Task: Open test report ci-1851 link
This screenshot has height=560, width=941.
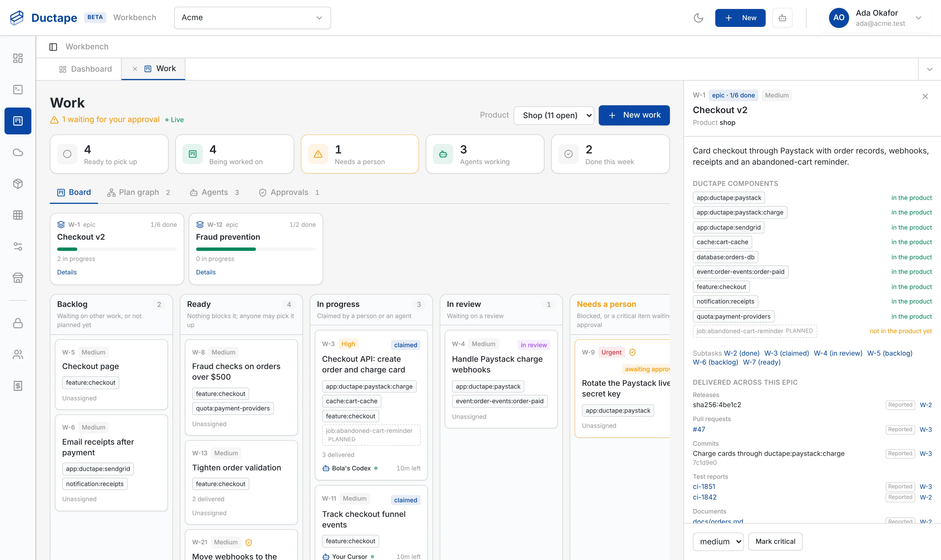Action: (x=704, y=487)
